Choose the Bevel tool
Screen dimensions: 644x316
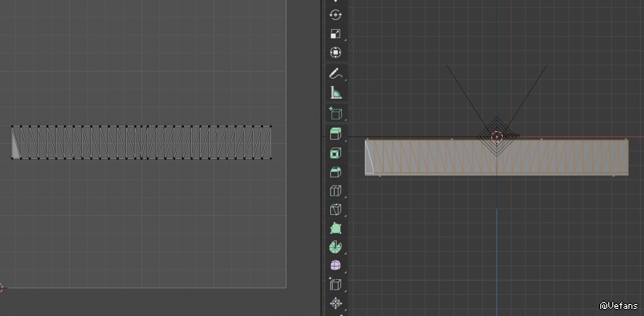(x=335, y=172)
